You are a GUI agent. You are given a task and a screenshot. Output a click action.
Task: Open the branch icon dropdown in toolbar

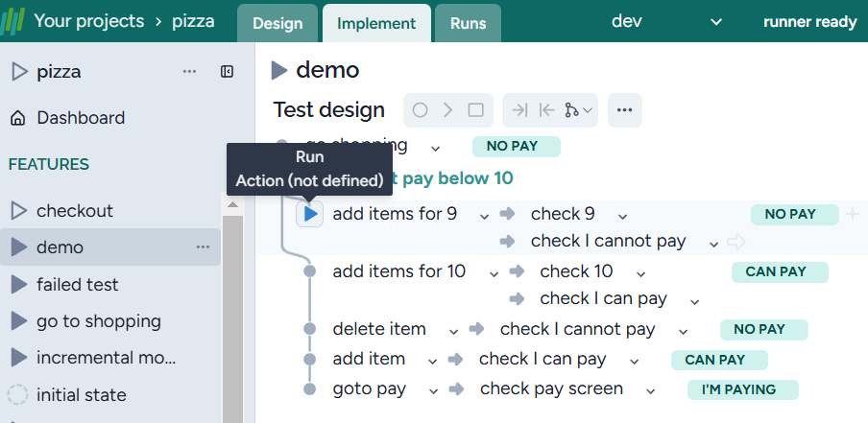point(579,110)
